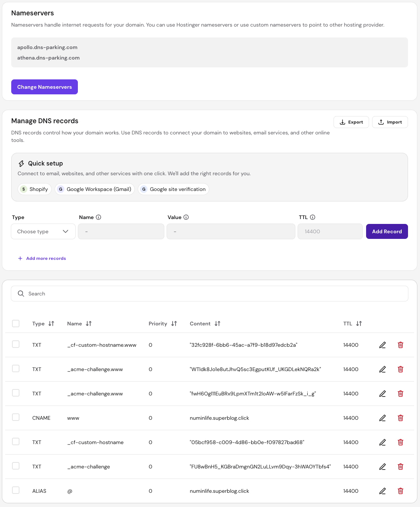Show info tooltip for Name field
Viewport: 420px width, 507px height.
coord(98,217)
